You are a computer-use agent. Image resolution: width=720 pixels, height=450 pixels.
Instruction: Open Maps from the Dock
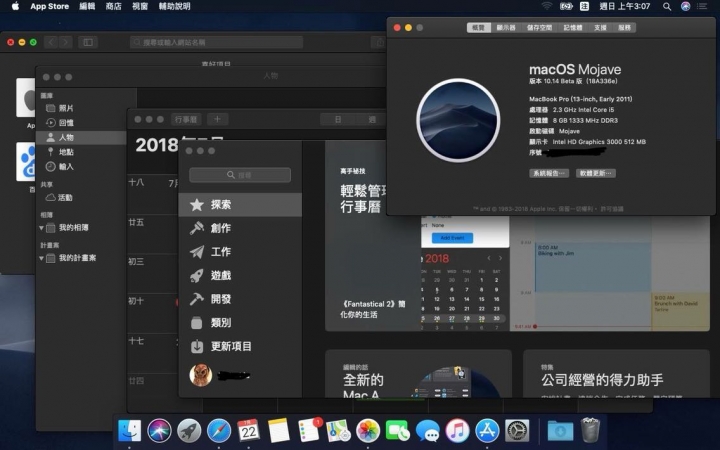[338, 431]
